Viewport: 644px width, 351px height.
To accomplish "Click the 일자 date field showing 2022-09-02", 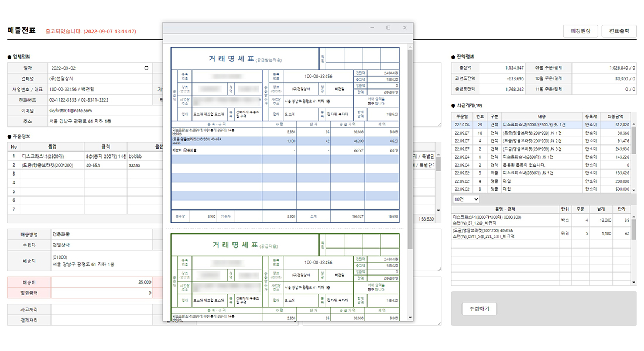I will tap(100, 68).
